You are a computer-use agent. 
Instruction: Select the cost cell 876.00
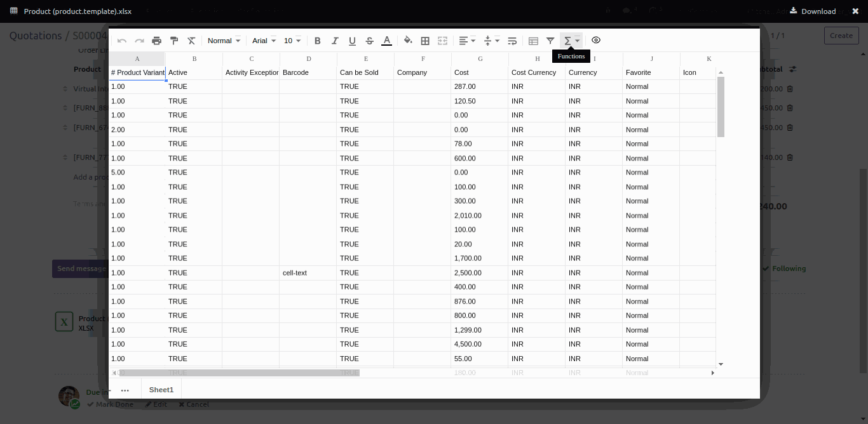(480, 301)
